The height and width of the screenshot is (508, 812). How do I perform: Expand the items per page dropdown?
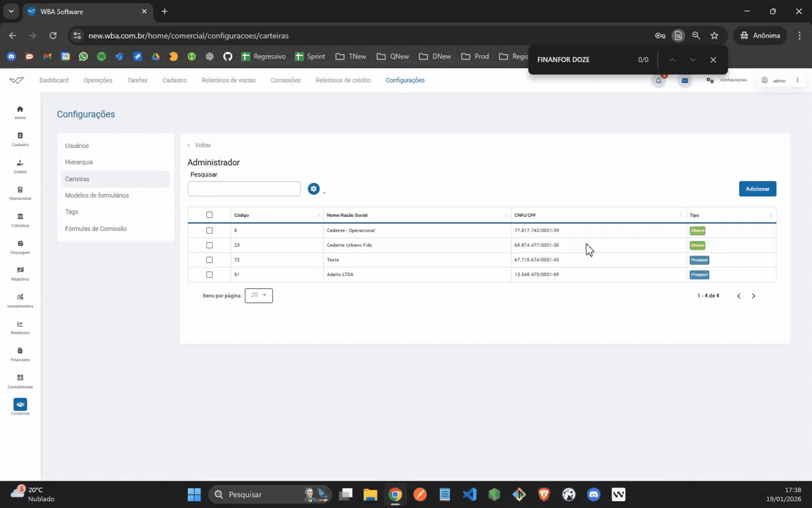point(259,295)
